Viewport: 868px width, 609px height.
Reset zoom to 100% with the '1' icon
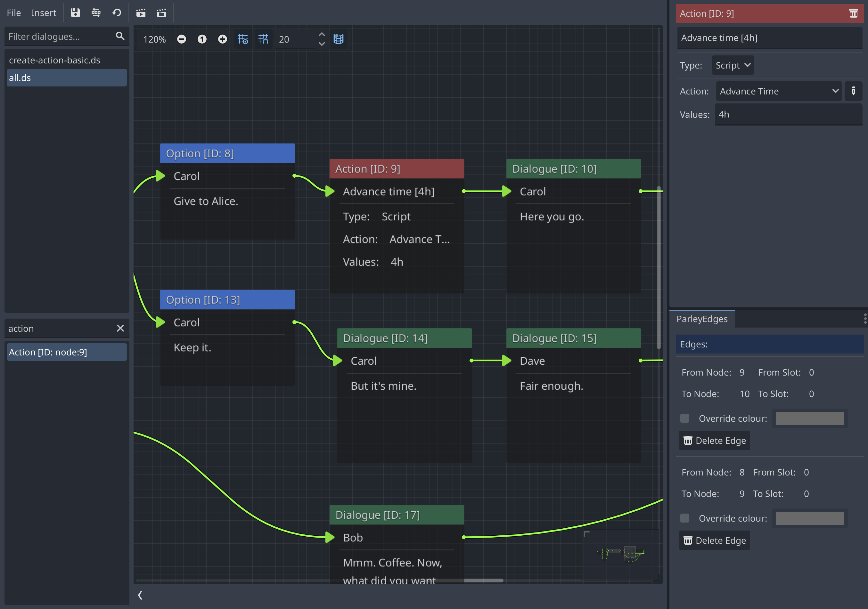coord(202,39)
